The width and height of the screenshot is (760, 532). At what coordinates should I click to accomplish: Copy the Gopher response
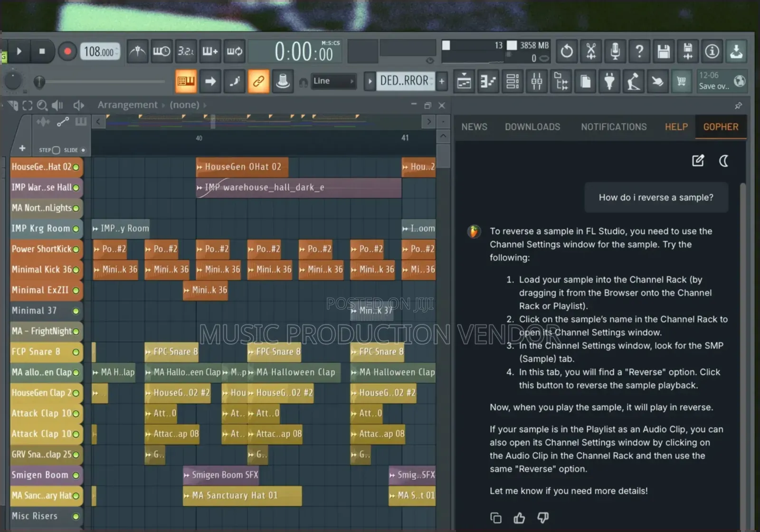point(495,518)
